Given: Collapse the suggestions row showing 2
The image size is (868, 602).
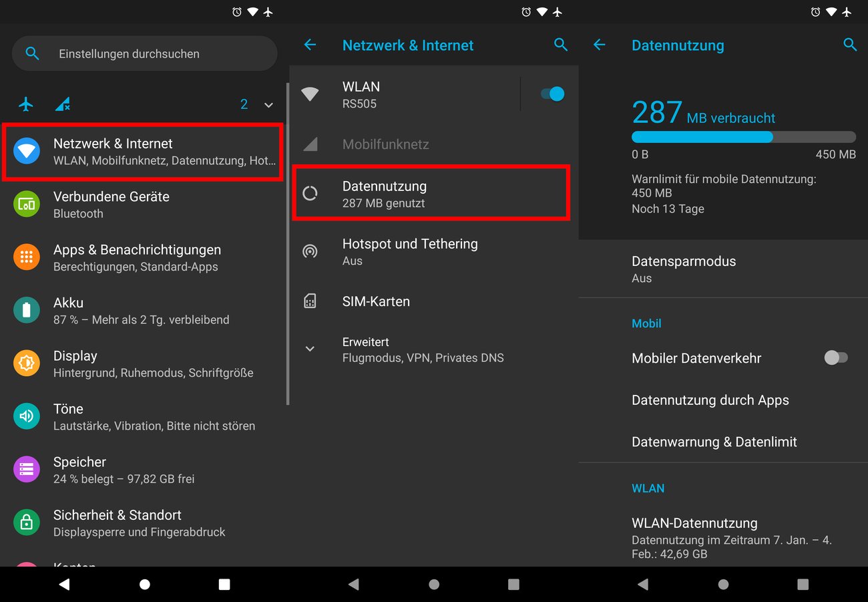Looking at the screenshot, I should tap(268, 104).
